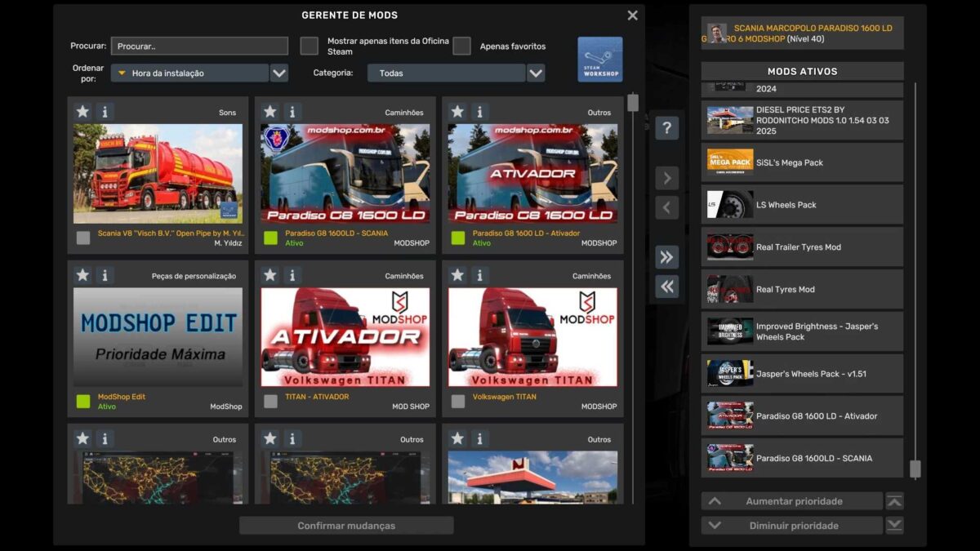
Task: Open the Steam Workshop button
Action: 599,59
